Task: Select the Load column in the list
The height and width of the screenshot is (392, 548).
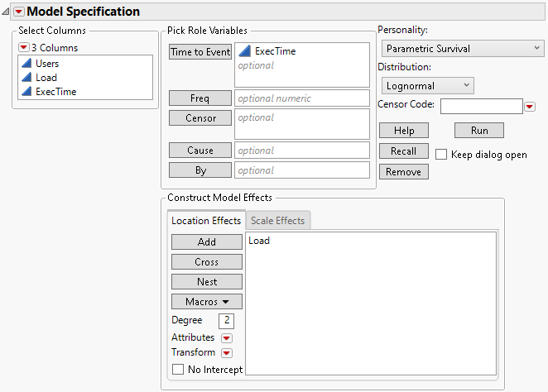Action: [46, 78]
